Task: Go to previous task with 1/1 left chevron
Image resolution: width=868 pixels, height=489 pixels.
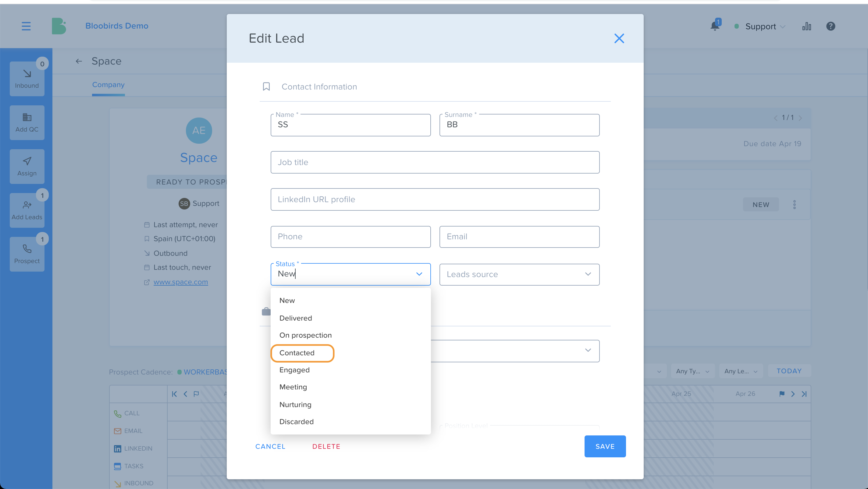Action: 776,118
